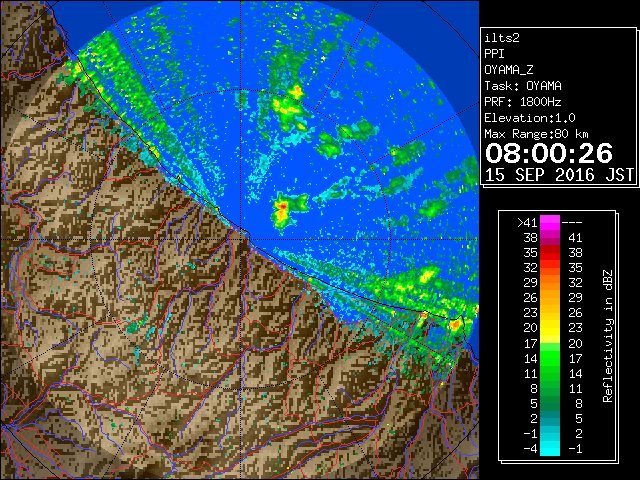640x480 pixels.
Task: Click the 'Task: OYAMA' line
Action: point(523,86)
